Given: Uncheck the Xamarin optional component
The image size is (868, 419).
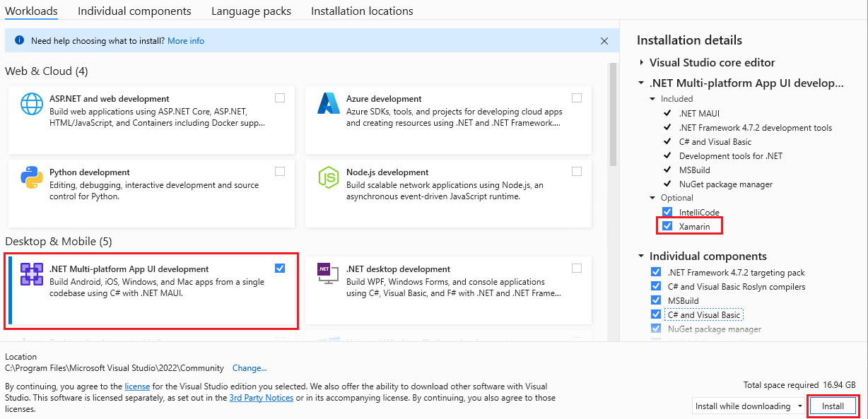Looking at the screenshot, I should 667,225.
